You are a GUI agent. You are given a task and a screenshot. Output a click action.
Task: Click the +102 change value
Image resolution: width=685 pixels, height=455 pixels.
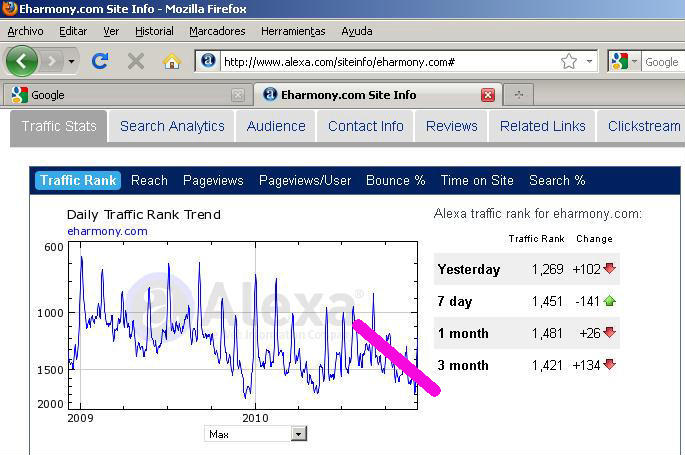point(587,269)
